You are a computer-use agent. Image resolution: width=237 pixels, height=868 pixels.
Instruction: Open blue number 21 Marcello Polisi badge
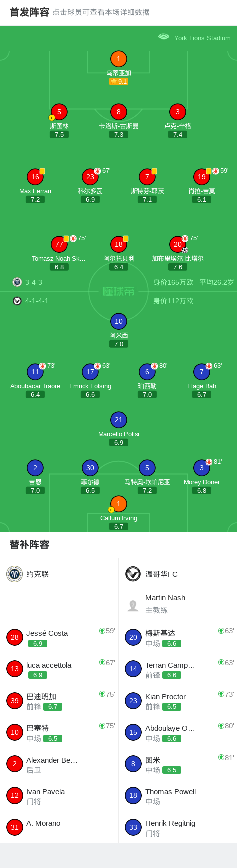[x=118, y=420]
